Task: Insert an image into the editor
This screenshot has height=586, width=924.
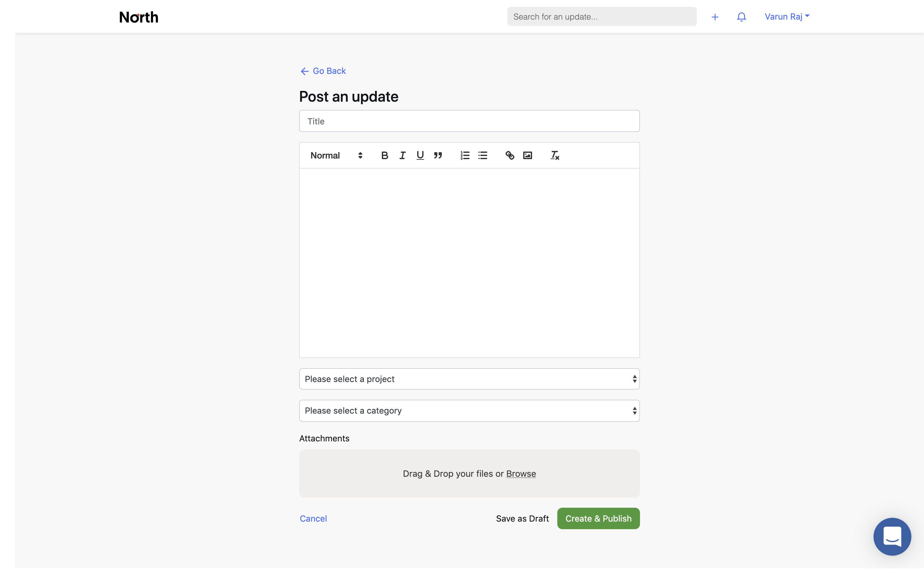Action: [x=527, y=155]
